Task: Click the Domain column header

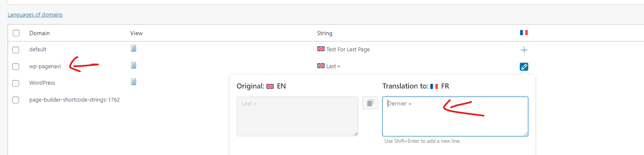Action: 39,33
